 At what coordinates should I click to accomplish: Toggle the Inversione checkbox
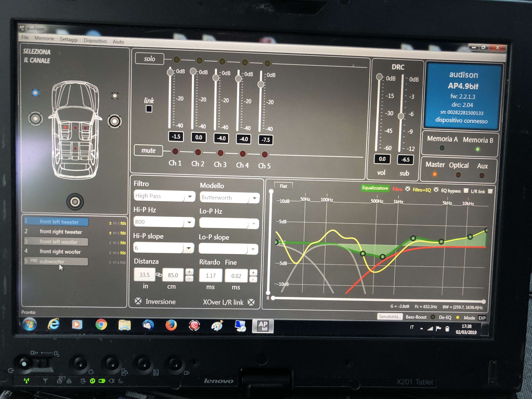pyautogui.click(x=138, y=301)
